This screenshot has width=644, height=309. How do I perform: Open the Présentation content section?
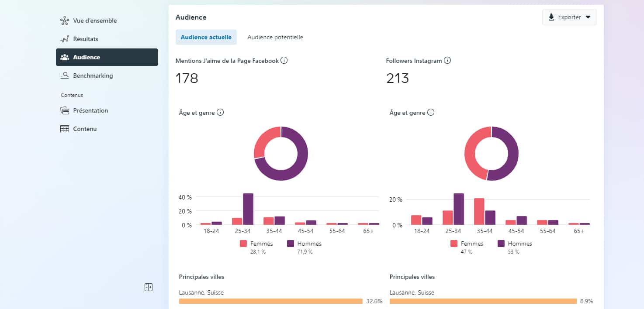coord(84,110)
